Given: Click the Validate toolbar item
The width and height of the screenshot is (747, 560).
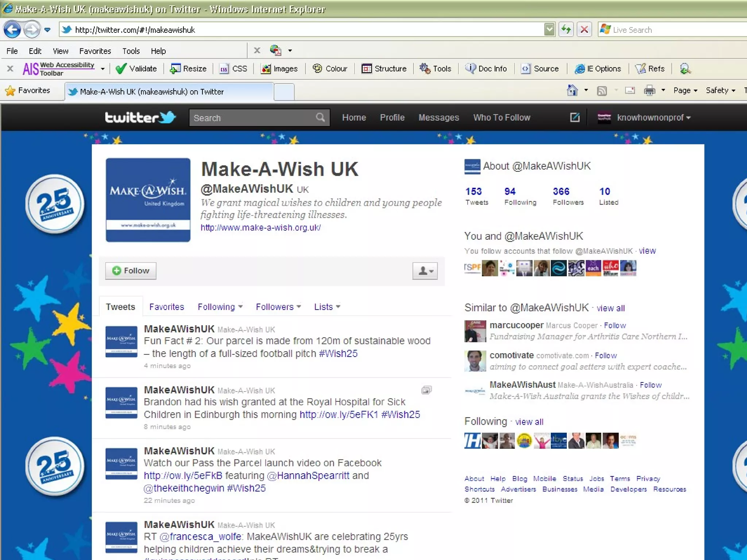Looking at the screenshot, I should pos(136,69).
